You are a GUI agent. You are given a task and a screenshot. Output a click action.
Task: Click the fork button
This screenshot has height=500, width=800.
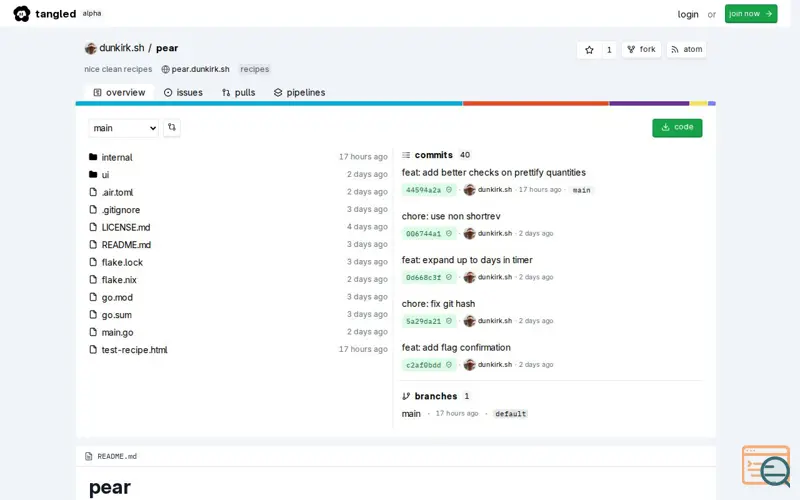641,49
